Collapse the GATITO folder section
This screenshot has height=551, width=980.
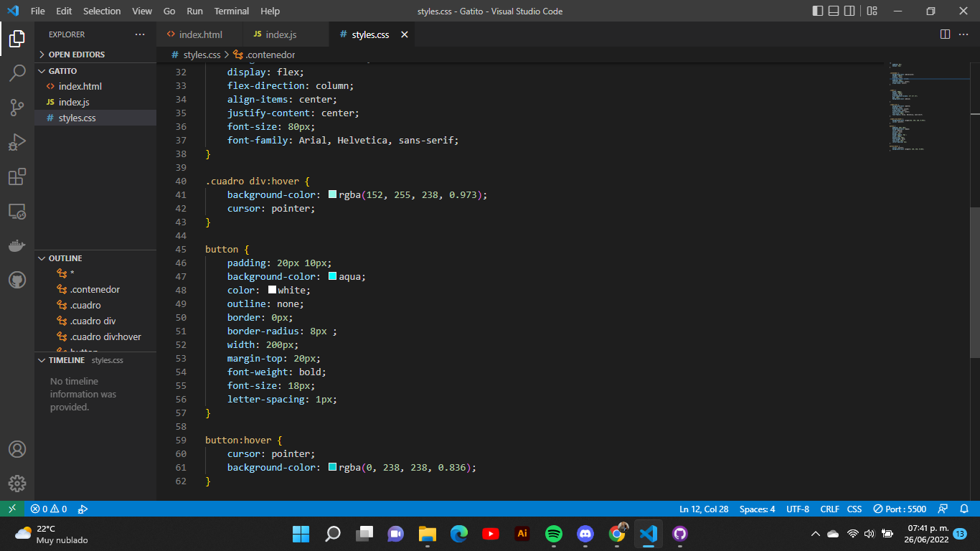pos(95,71)
